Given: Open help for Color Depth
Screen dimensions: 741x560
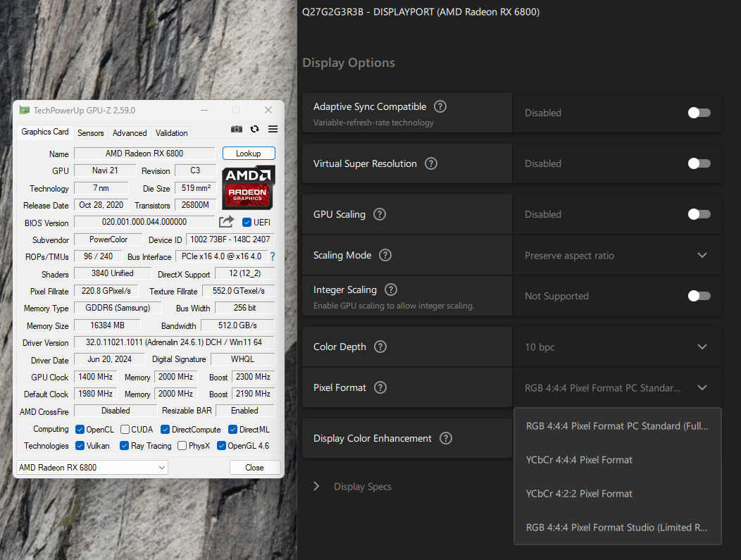Looking at the screenshot, I should 380,347.
